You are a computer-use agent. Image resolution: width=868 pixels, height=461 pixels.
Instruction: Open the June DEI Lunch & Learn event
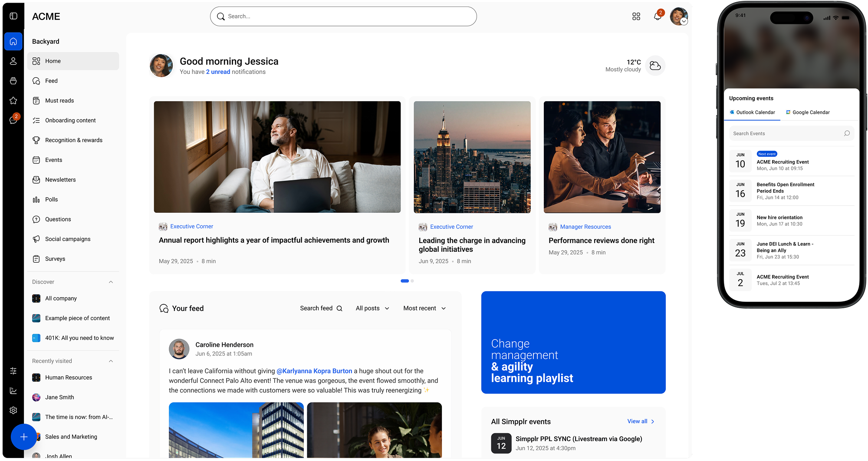point(792,250)
